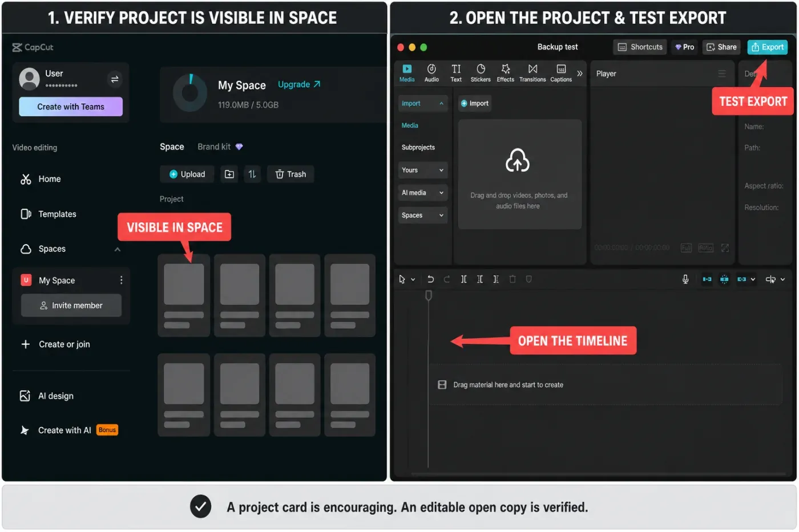Screen dimensions: 799x532
Task: Click the cloud upload icon in import area
Action: coord(518,160)
